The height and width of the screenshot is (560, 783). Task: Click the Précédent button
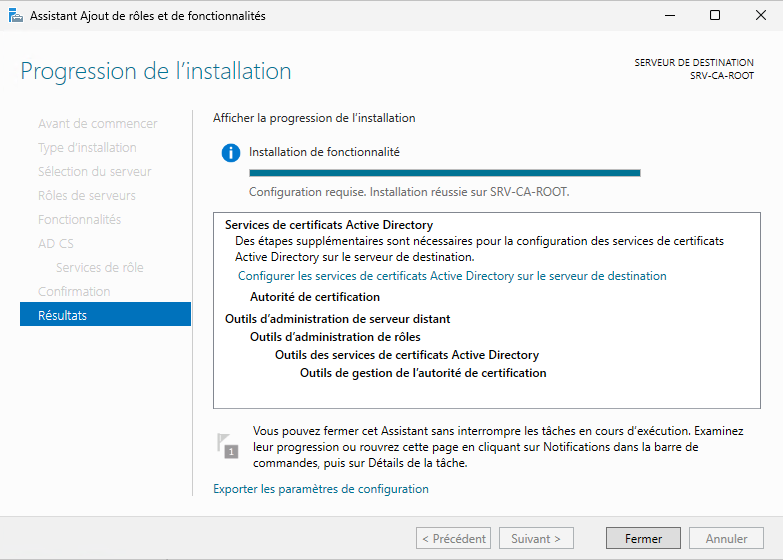[453, 539]
